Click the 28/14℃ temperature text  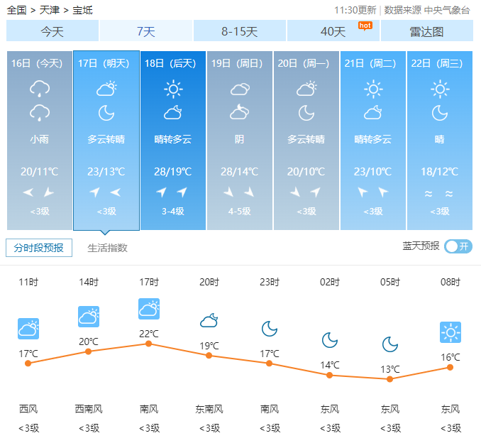(x=240, y=172)
